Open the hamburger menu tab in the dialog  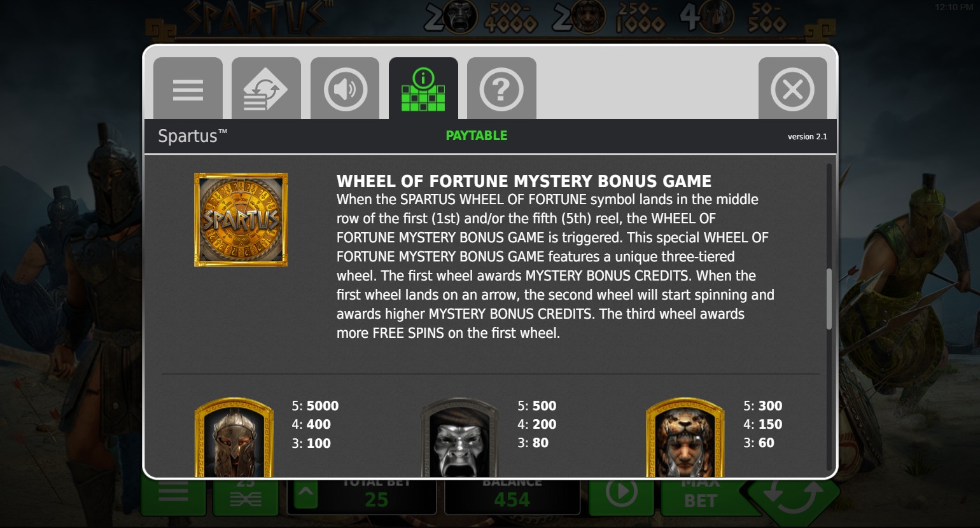click(188, 88)
